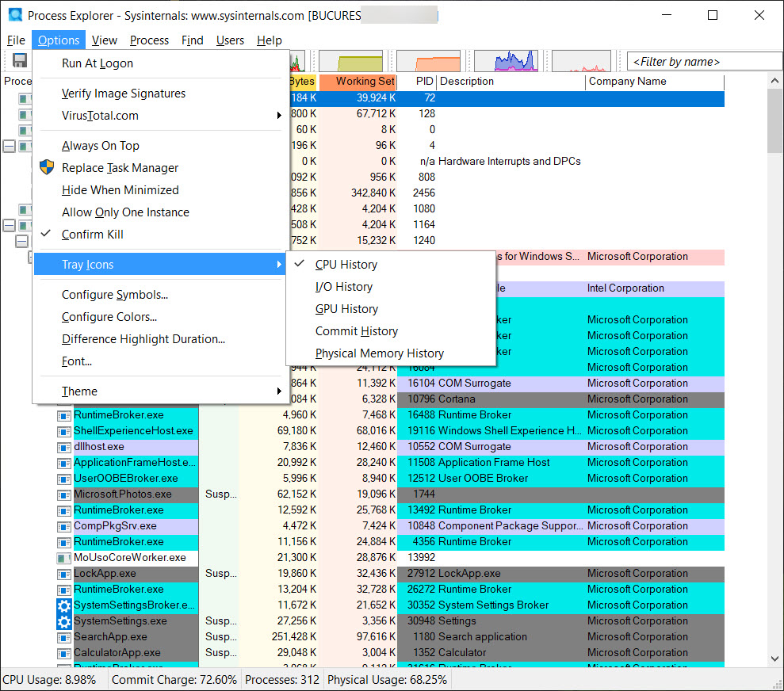Open the Users menu
The height and width of the screenshot is (691, 784).
230,40
